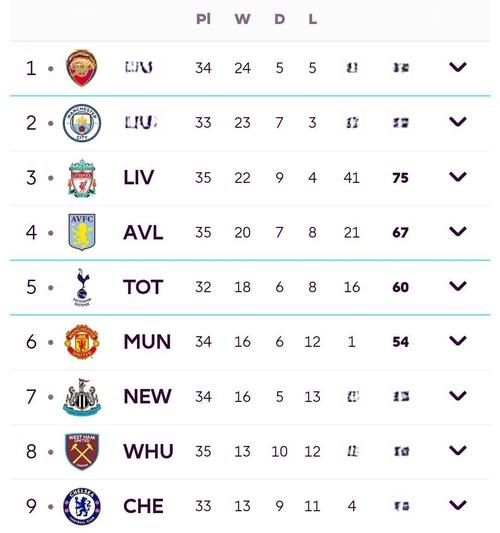This screenshot has width=500, height=533.
Task: Click the first-place team crest
Action: (82, 68)
